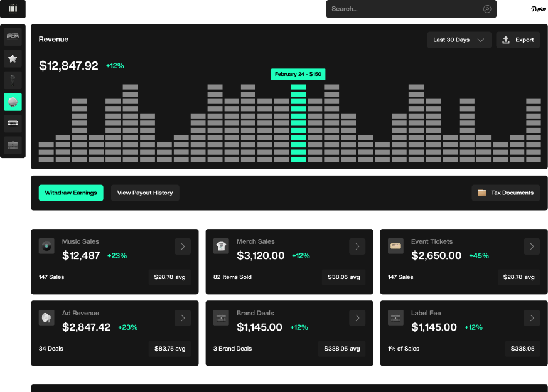548x392 pixels.
Task: Open the briefcase icon in the sidebar
Action: coord(13,146)
